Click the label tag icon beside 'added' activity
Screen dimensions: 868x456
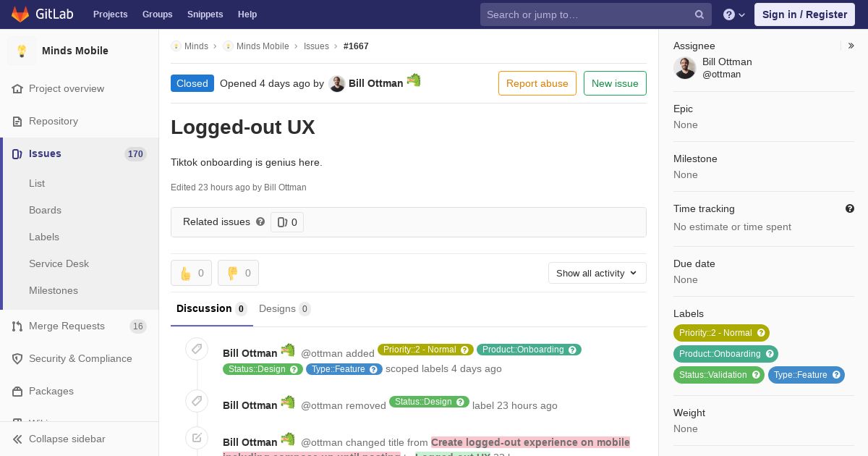click(x=197, y=349)
